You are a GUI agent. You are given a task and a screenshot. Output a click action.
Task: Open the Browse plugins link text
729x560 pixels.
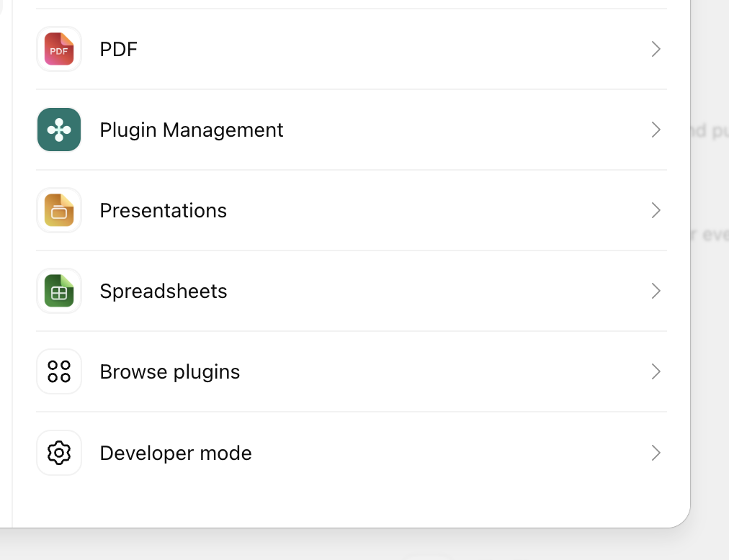[x=170, y=372]
